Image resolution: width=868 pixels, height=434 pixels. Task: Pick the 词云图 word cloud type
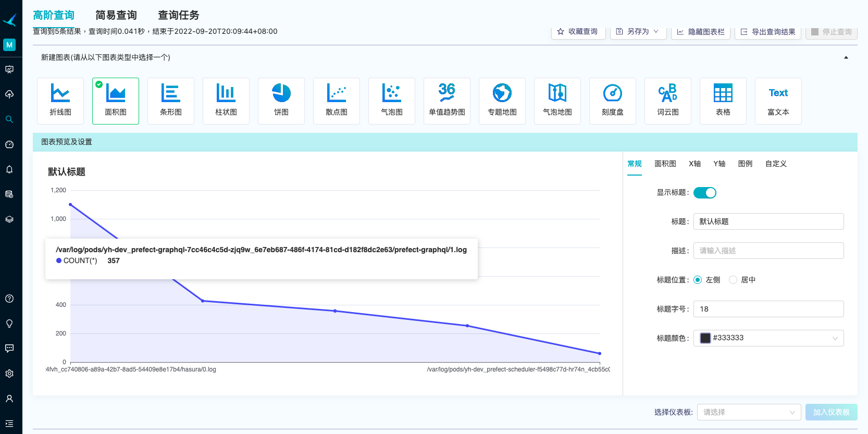668,101
